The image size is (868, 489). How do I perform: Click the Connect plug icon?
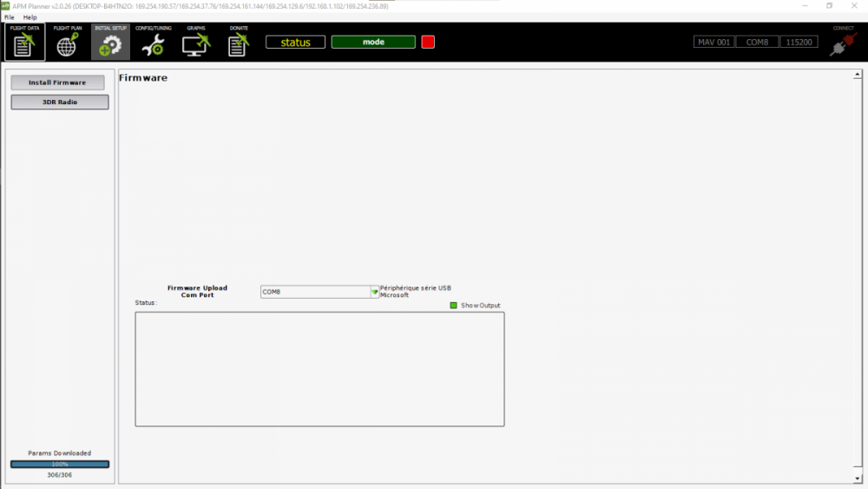point(843,43)
